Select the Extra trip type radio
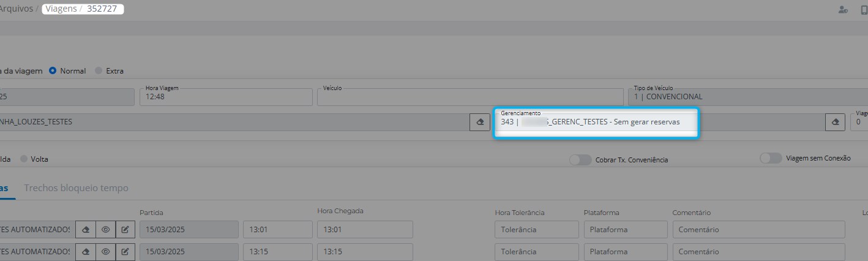The image size is (868, 261). pos(99,70)
